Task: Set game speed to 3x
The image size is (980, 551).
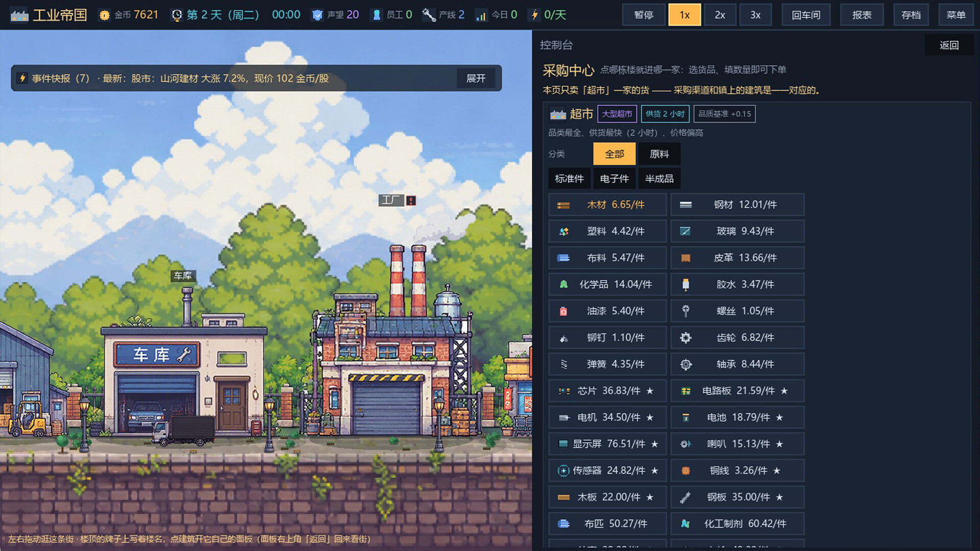Action: pyautogui.click(x=755, y=15)
